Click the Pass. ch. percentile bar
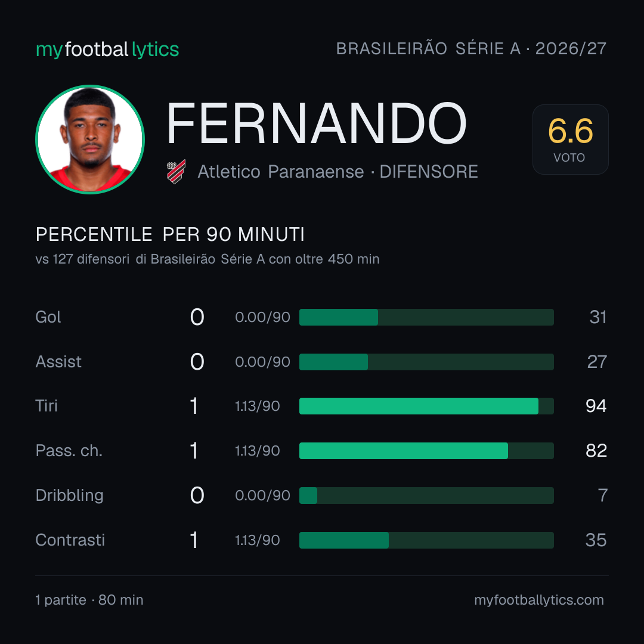 click(x=426, y=451)
